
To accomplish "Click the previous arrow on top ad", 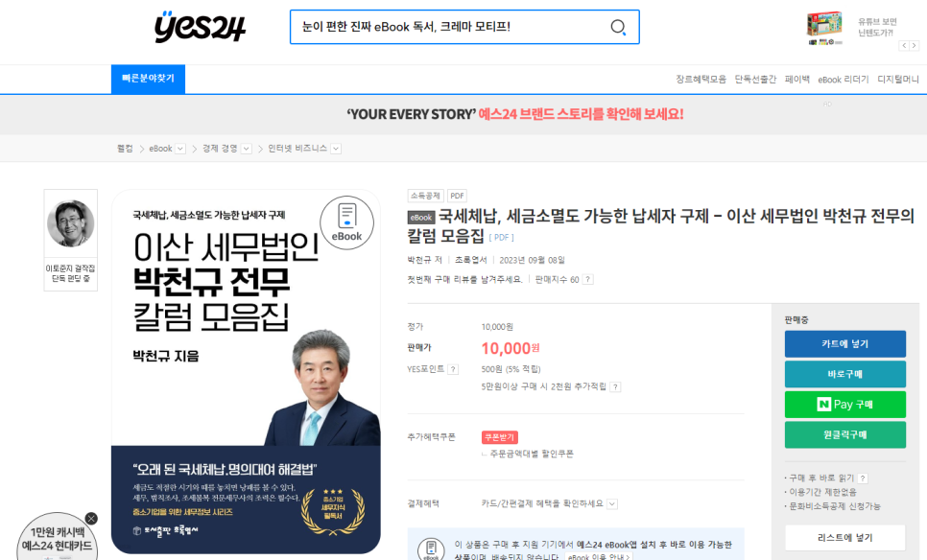I will pos(904,45).
